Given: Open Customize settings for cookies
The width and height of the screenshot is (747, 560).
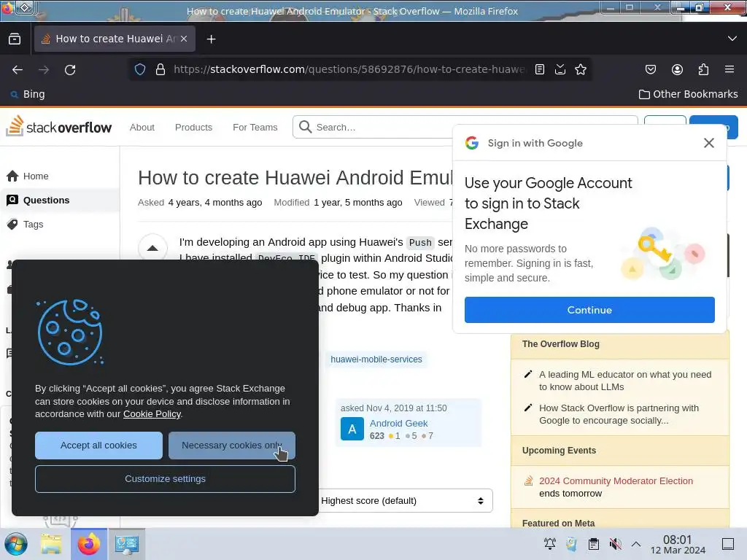Looking at the screenshot, I should 165,478.
